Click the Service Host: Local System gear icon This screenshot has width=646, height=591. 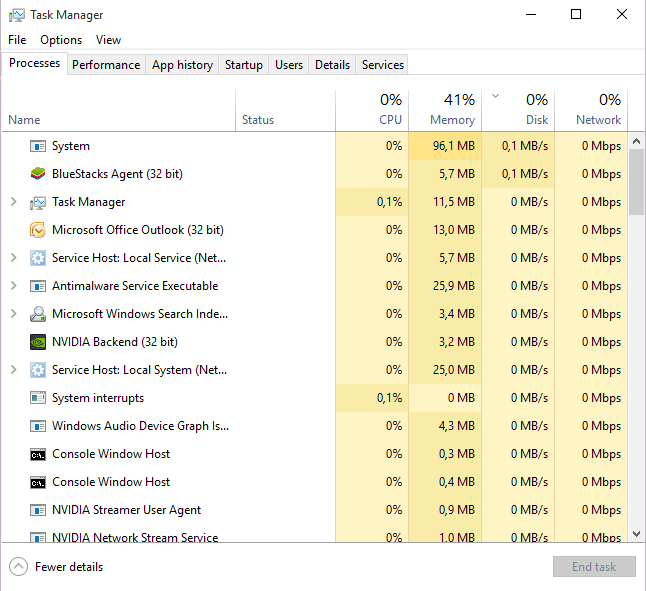pyautogui.click(x=38, y=370)
